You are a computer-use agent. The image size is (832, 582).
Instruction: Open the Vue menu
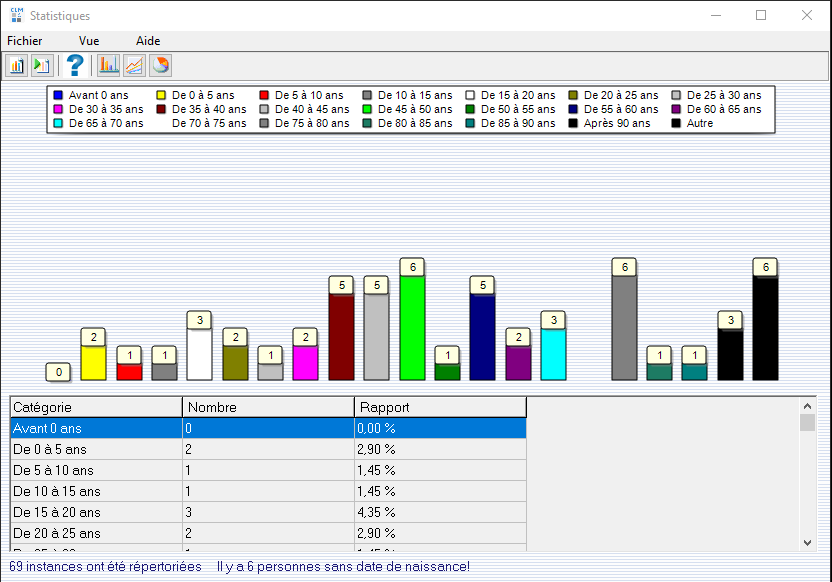(x=89, y=41)
